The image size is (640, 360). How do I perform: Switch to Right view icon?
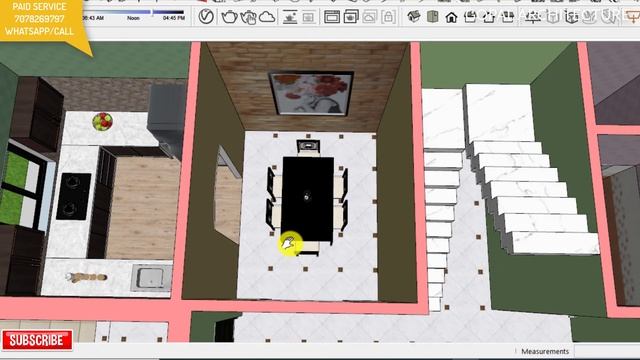(x=470, y=17)
